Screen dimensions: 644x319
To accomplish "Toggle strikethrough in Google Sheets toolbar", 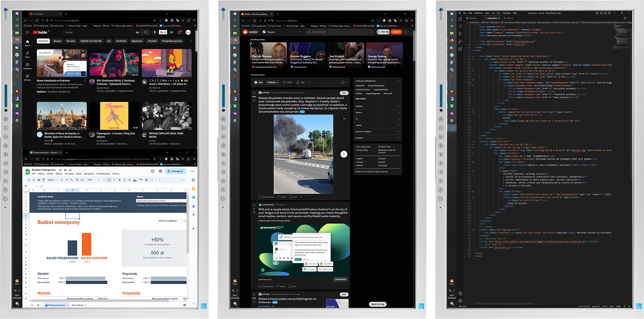I will (x=130, y=180).
